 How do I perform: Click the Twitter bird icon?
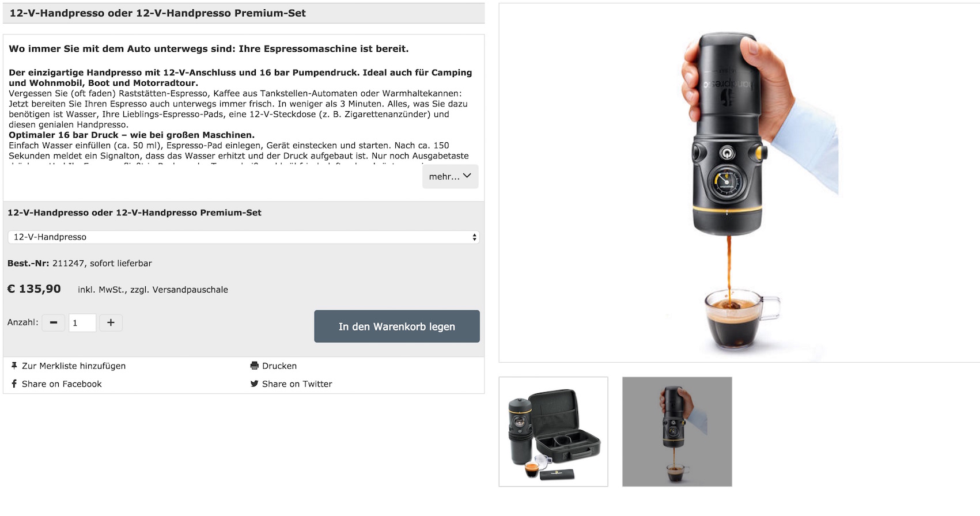(x=254, y=384)
